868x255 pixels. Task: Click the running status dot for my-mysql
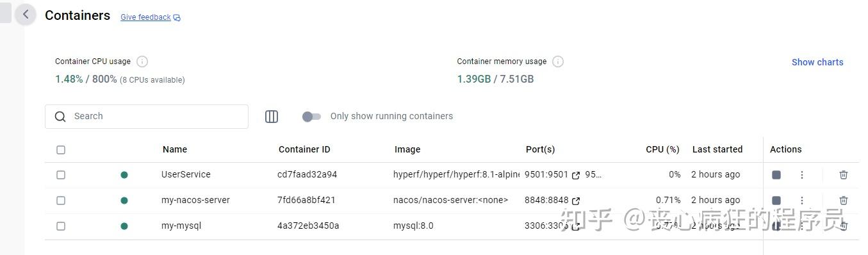[124, 226]
